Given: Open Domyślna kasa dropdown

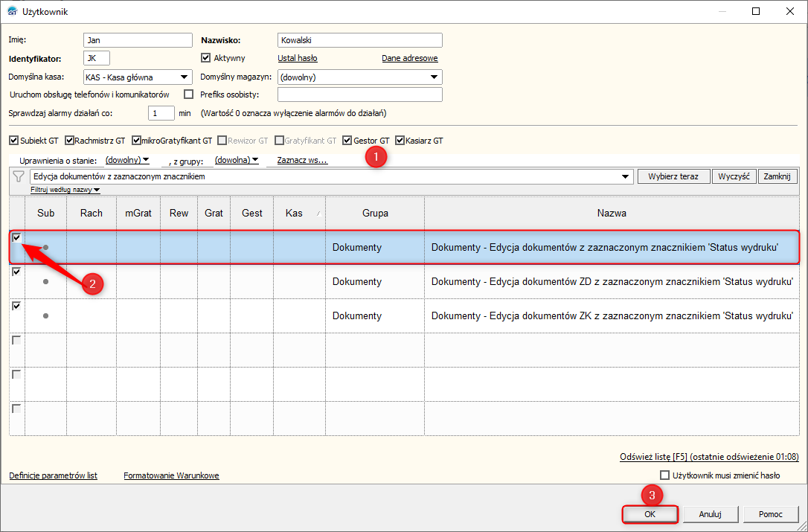Looking at the screenshot, I should coord(185,77).
